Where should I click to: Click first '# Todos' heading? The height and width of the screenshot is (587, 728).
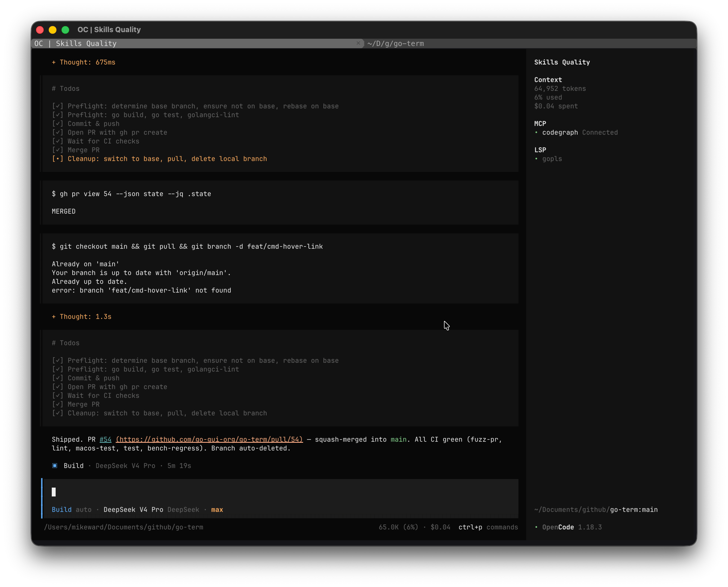pos(66,89)
